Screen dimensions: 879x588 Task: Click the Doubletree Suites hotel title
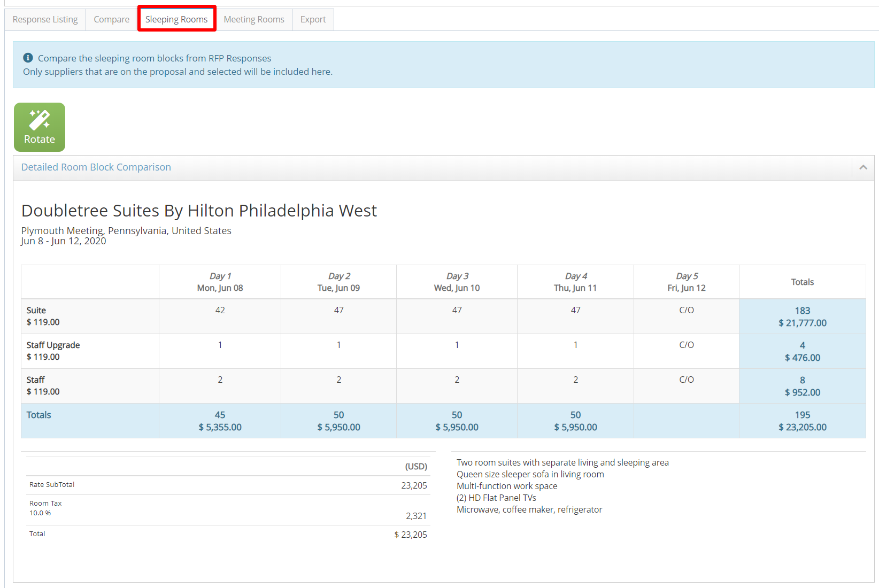pyautogui.click(x=199, y=211)
